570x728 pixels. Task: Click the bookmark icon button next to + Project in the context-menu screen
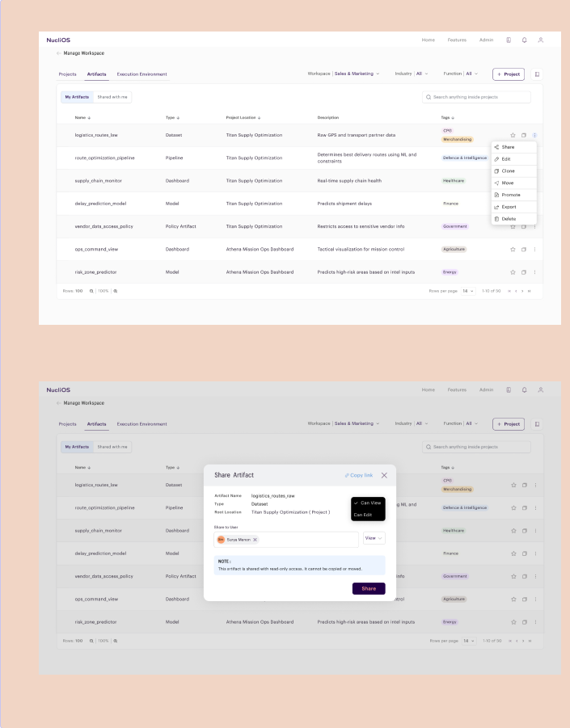click(537, 74)
